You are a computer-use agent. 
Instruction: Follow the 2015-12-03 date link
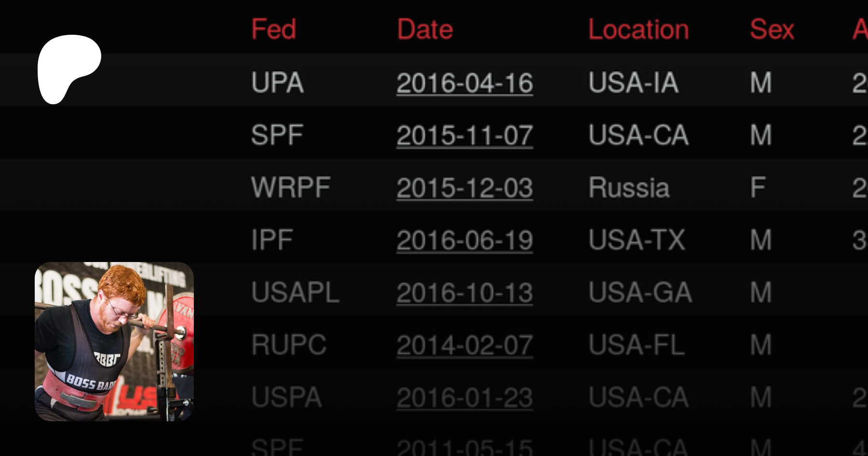464,188
